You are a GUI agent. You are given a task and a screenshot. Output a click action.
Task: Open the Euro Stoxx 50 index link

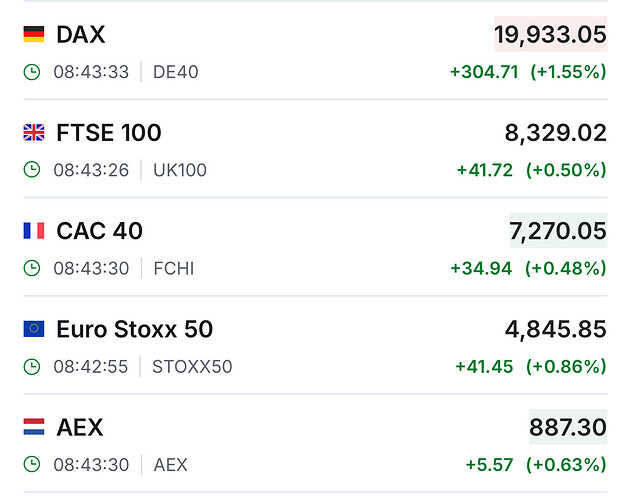(135, 329)
